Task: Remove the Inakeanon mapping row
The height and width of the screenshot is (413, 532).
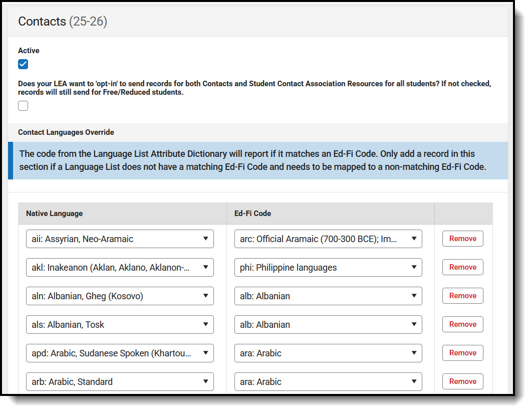Action: pyautogui.click(x=463, y=267)
